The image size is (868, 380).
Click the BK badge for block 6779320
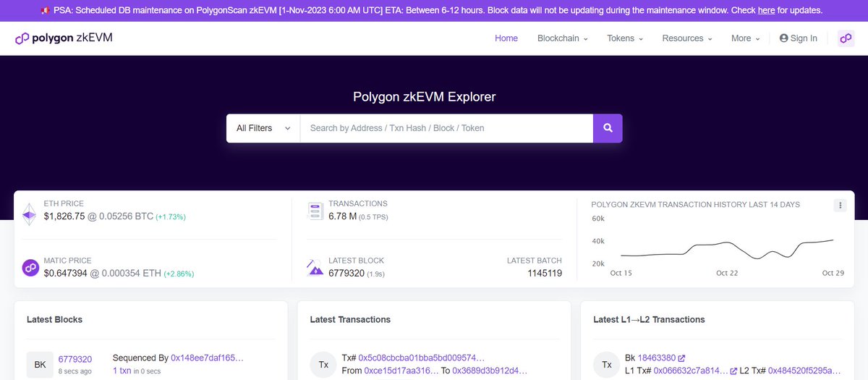click(40, 365)
